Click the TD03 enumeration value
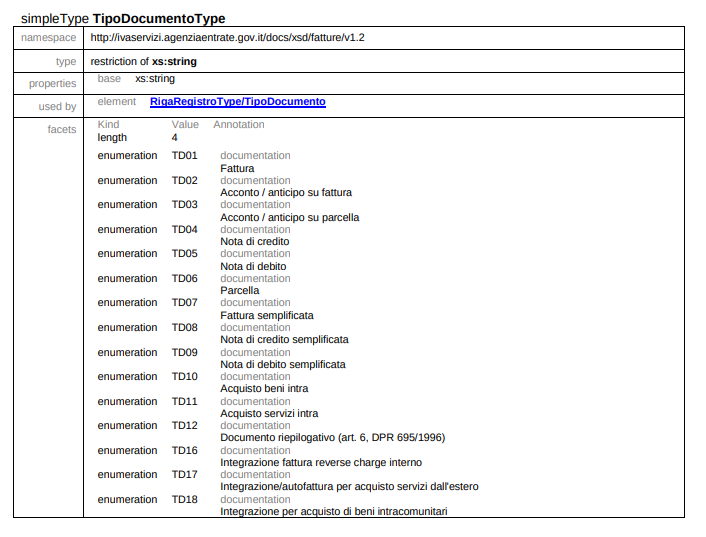This screenshot has height=537, width=706. pos(184,205)
